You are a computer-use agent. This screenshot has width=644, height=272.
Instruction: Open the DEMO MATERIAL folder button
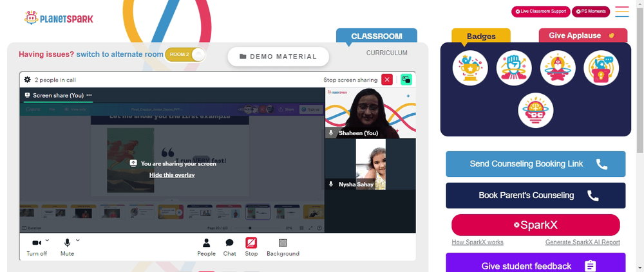tap(278, 57)
